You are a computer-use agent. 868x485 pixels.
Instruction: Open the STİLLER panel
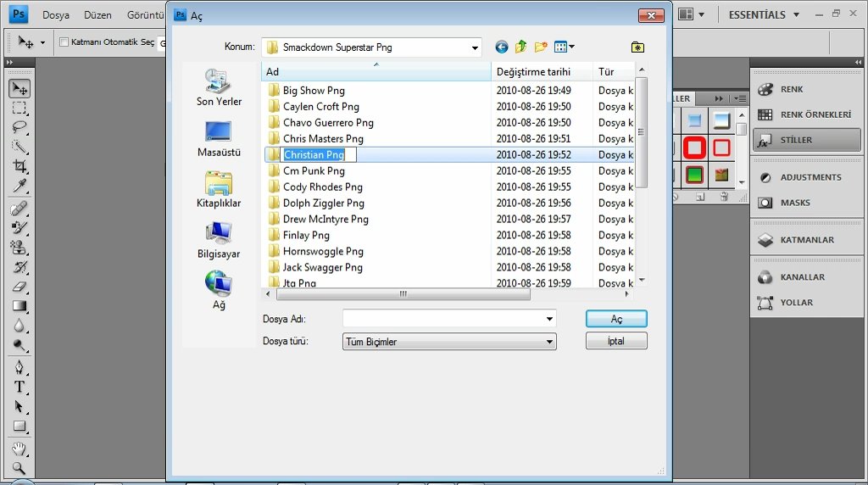tap(806, 140)
